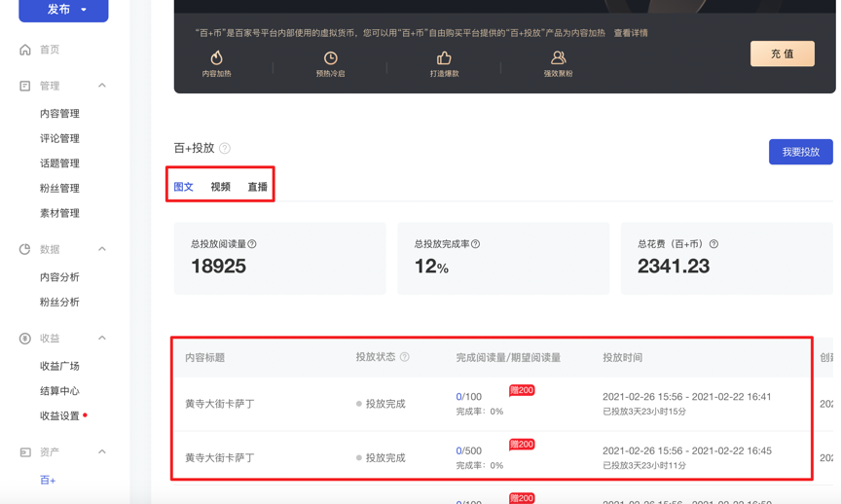
Task: Click 已投放3天23小时11分 duration text
Action: click(644, 465)
